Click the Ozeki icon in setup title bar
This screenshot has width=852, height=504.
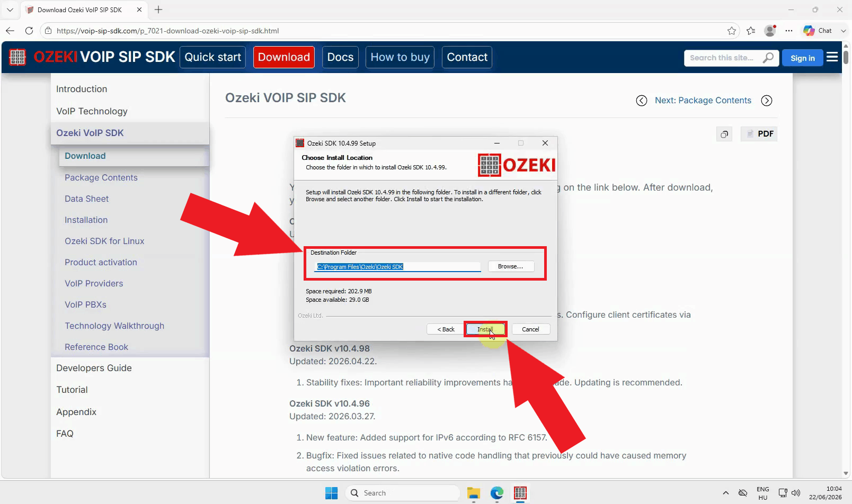tap(300, 143)
